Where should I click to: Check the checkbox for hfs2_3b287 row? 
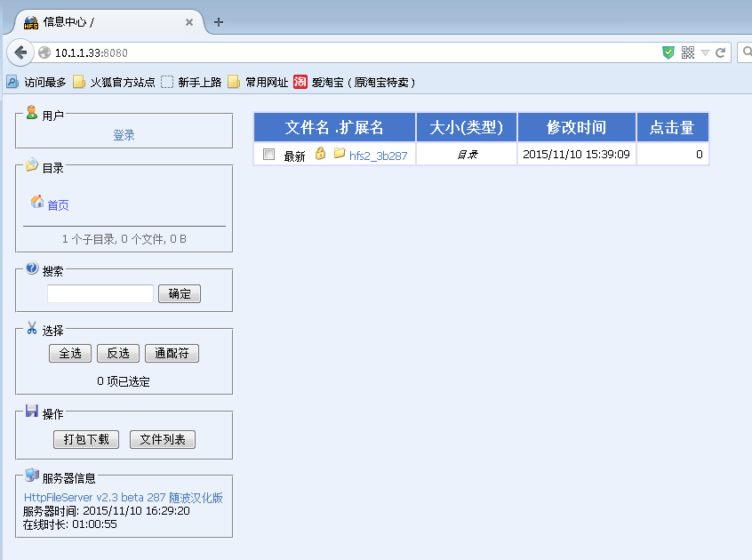(x=268, y=155)
